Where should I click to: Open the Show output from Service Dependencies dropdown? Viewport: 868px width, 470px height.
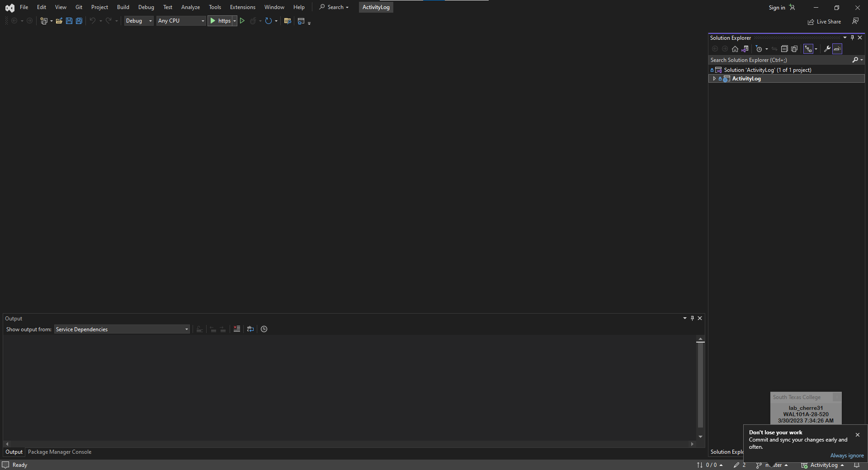[x=122, y=329]
